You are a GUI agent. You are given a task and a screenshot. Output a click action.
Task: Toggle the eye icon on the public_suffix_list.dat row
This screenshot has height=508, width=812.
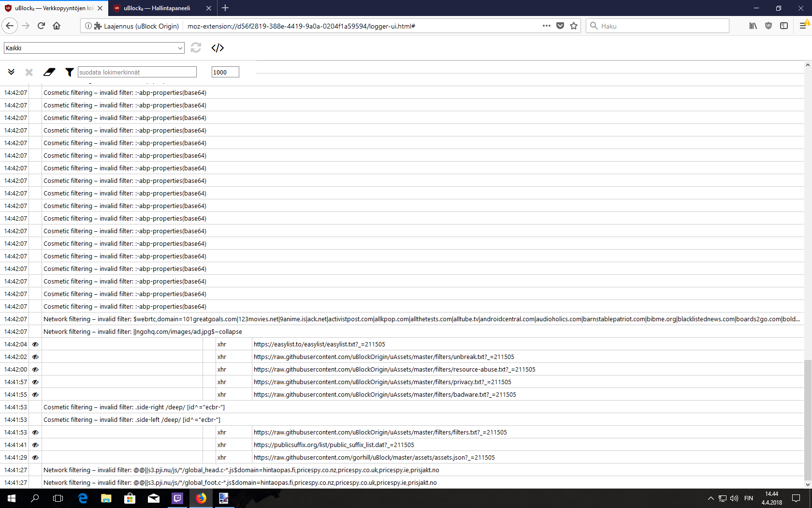click(35, 445)
